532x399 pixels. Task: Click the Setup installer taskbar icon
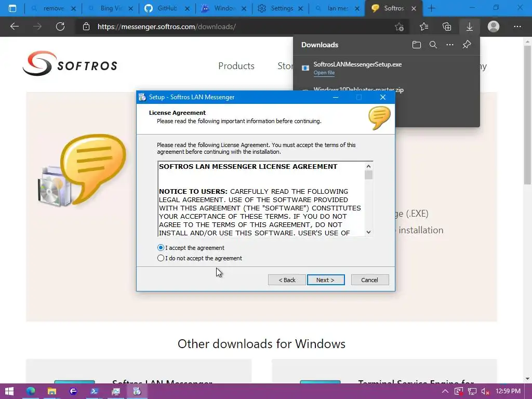click(137, 391)
